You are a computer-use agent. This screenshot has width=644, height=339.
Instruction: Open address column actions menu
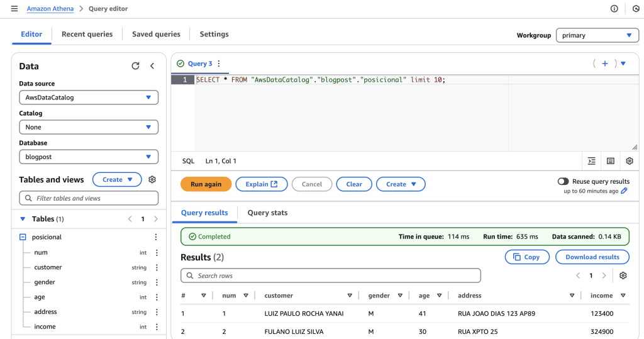(x=157, y=312)
